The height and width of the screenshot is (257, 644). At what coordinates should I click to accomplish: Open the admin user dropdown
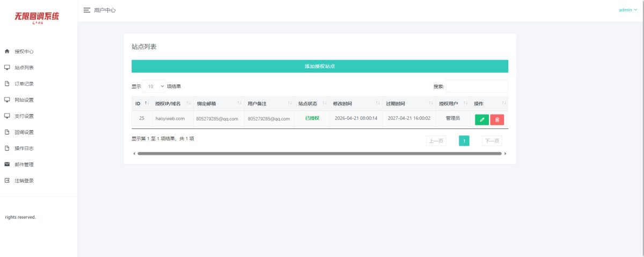628,10
